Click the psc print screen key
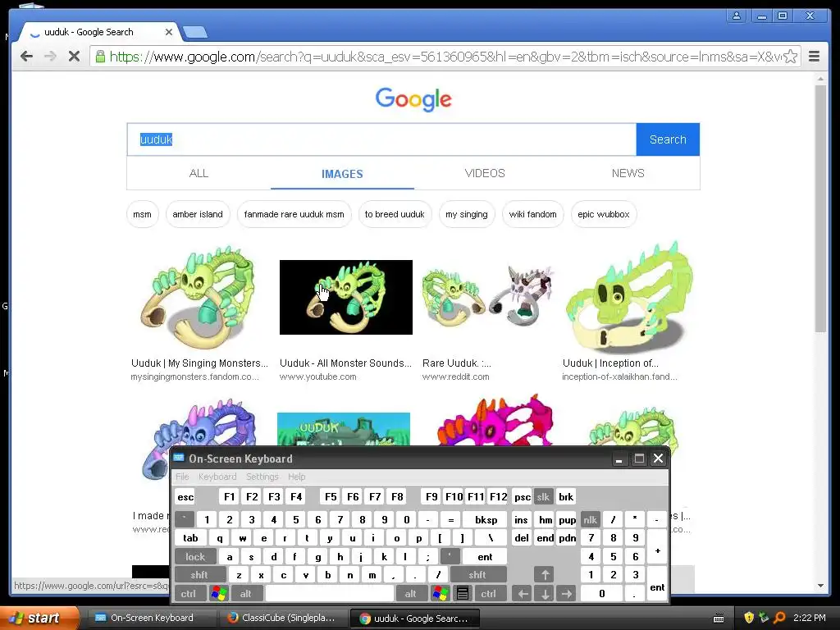Image resolution: width=840 pixels, height=630 pixels. (523, 497)
